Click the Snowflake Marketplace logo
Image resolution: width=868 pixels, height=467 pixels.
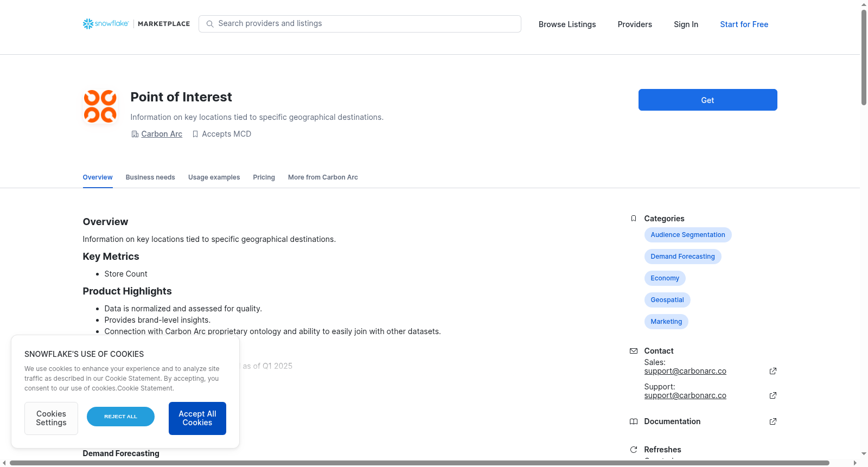pyautogui.click(x=136, y=24)
